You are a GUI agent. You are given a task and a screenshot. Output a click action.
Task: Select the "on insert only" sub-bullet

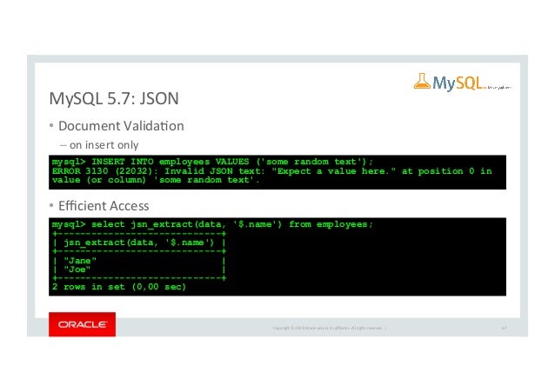(x=104, y=145)
